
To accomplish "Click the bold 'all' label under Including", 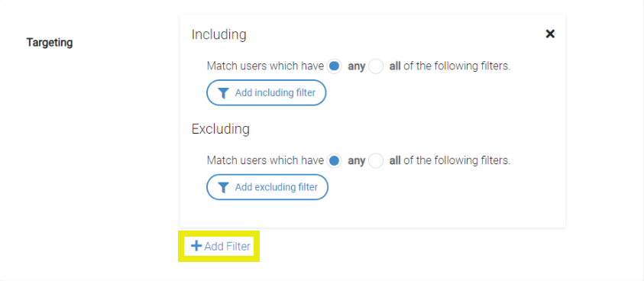I will (395, 66).
